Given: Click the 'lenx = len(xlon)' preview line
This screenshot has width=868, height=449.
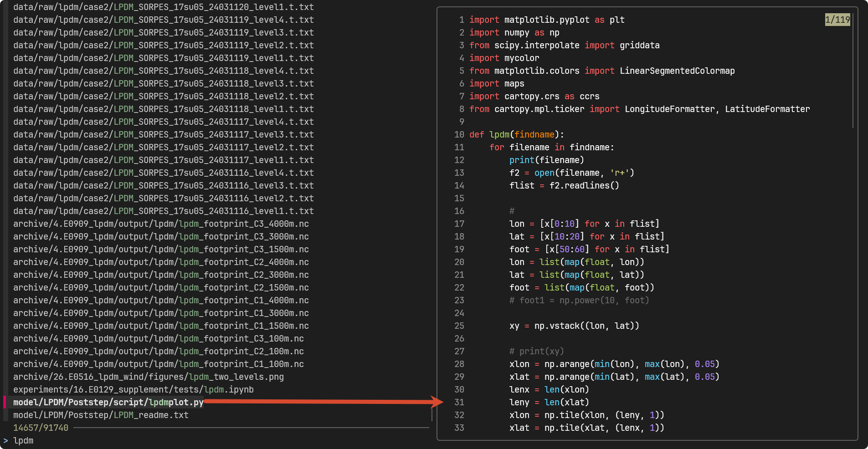Looking at the screenshot, I should [550, 389].
